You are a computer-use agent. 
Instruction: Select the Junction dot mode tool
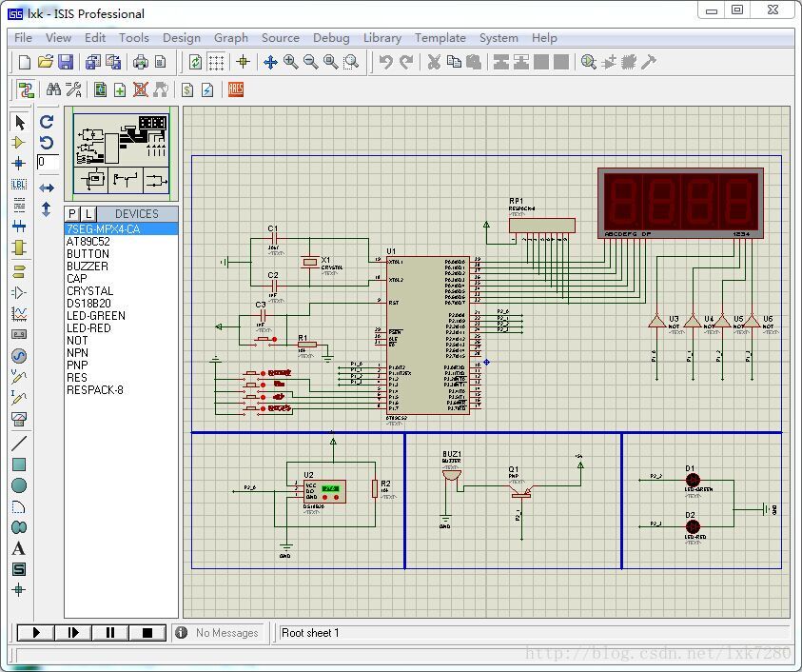[x=19, y=164]
